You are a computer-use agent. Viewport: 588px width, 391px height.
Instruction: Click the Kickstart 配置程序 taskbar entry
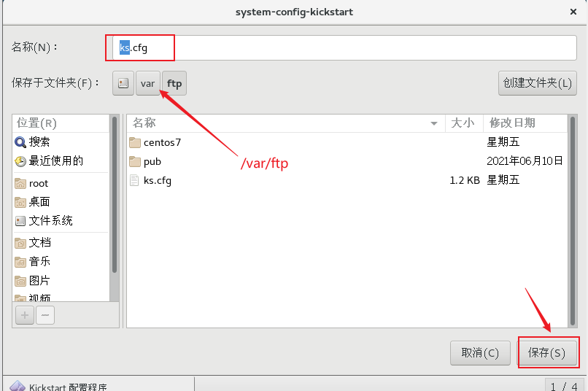pos(98,384)
